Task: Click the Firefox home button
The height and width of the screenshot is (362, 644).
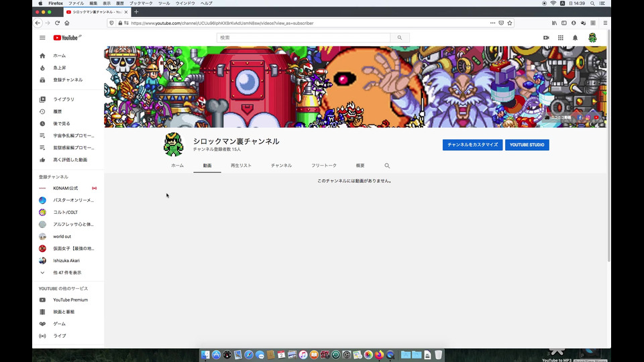Action: [x=67, y=23]
